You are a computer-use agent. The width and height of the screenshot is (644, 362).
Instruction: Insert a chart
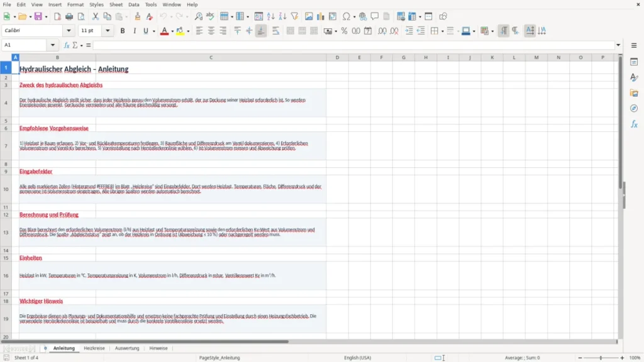pyautogui.click(x=321, y=16)
